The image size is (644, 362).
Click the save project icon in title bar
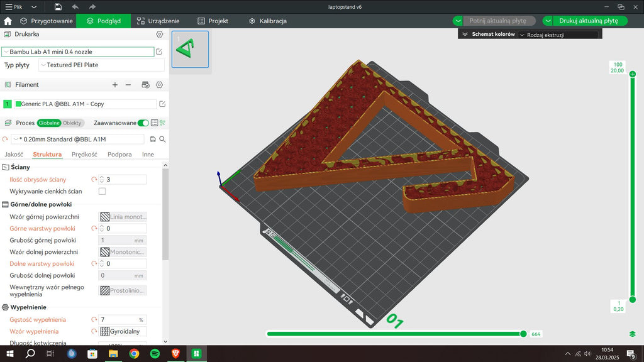pyautogui.click(x=58, y=7)
